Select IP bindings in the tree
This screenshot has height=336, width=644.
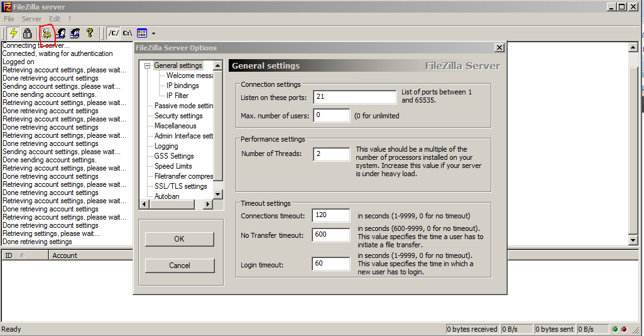click(x=182, y=86)
